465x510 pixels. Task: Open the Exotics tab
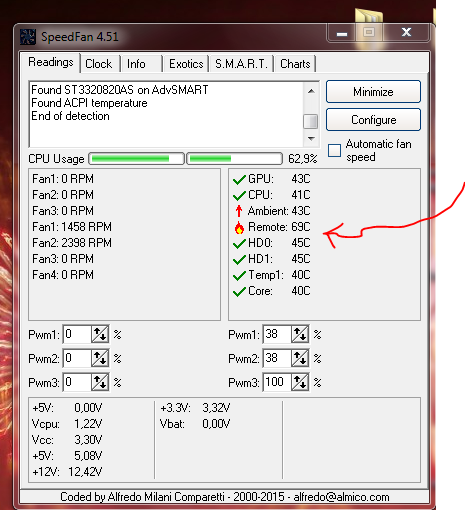point(186,64)
